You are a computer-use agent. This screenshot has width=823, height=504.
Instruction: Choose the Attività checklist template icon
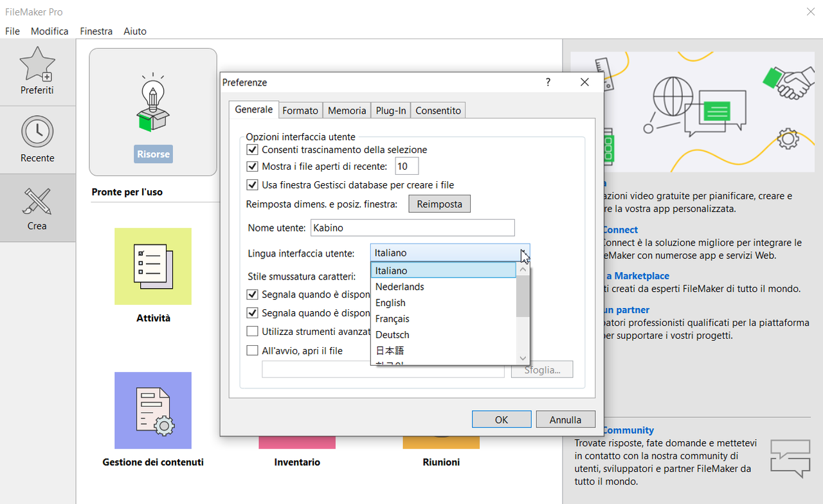coord(153,266)
